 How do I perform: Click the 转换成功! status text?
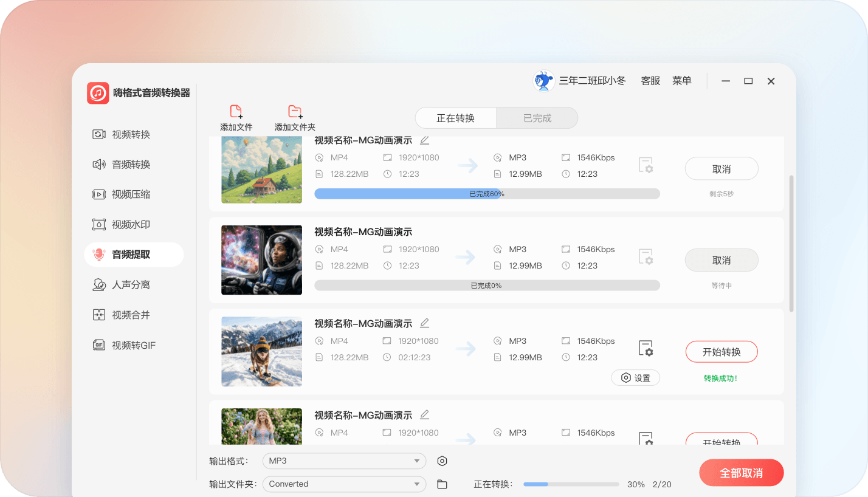coord(721,378)
